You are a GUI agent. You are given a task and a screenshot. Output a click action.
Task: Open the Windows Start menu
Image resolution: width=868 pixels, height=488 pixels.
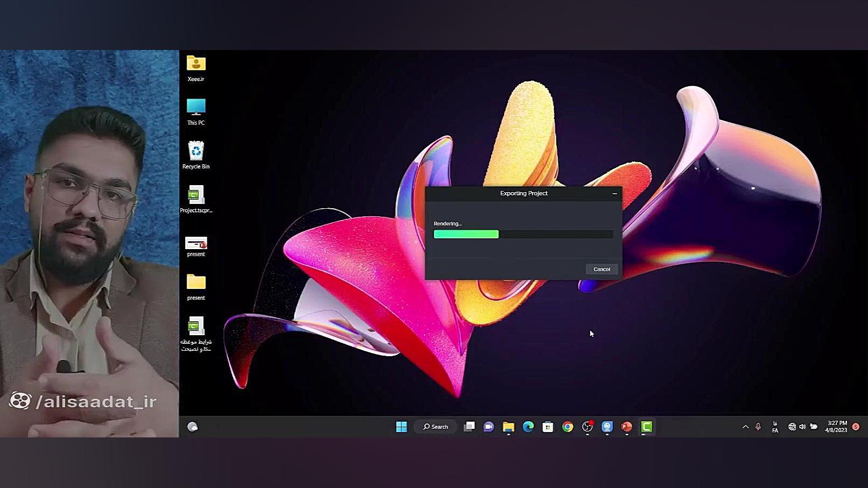pyautogui.click(x=401, y=427)
